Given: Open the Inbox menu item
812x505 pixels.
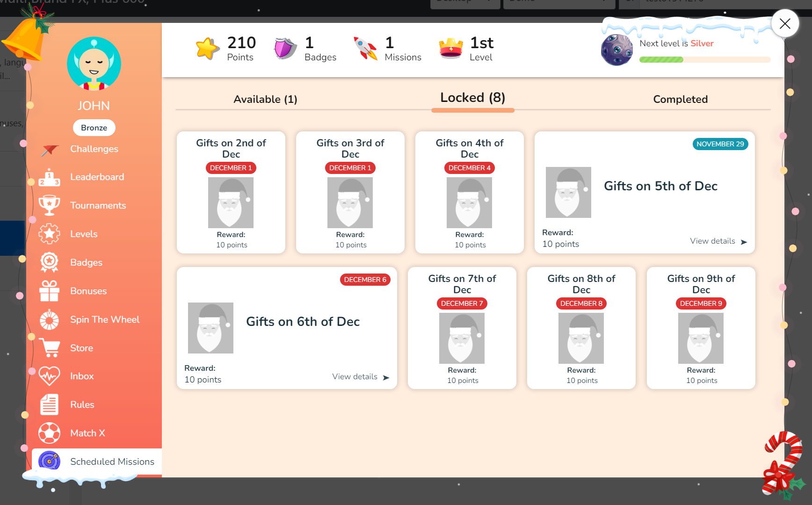Looking at the screenshot, I should pyautogui.click(x=82, y=376).
